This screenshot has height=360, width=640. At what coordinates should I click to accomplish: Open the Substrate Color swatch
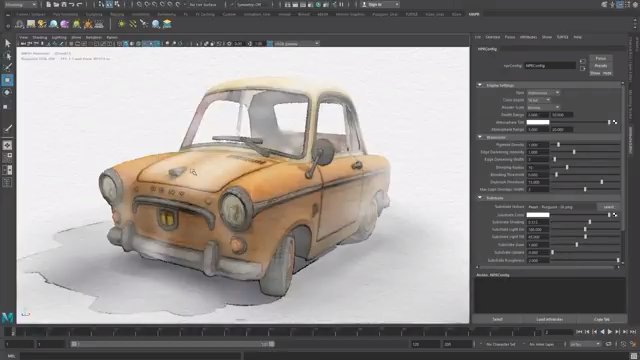click(x=538, y=215)
